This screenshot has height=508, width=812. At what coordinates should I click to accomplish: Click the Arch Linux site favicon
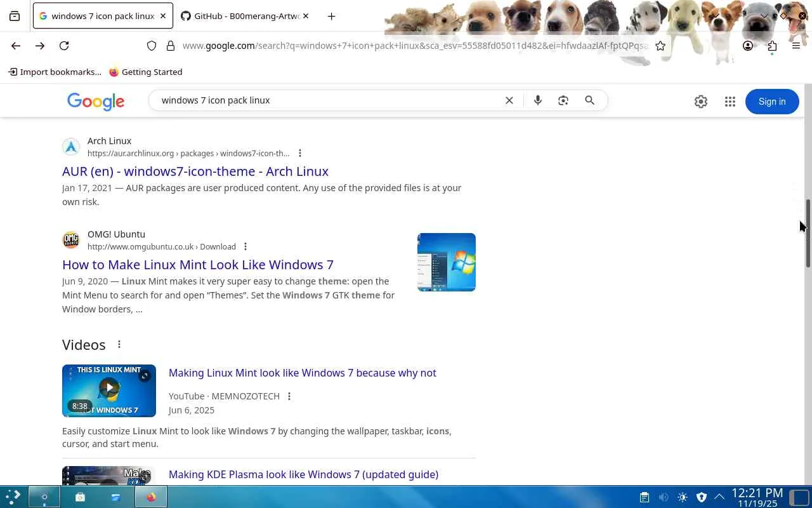click(x=71, y=147)
